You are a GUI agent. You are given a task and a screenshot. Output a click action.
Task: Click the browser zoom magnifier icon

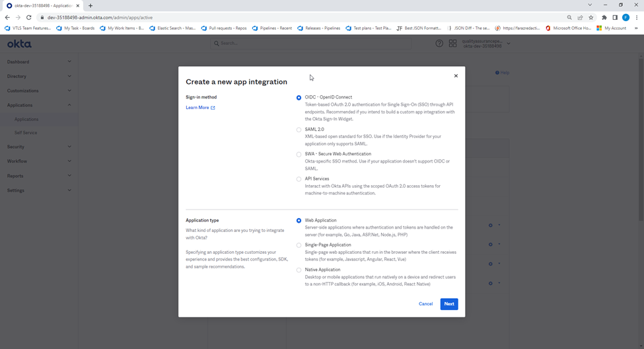click(x=569, y=17)
